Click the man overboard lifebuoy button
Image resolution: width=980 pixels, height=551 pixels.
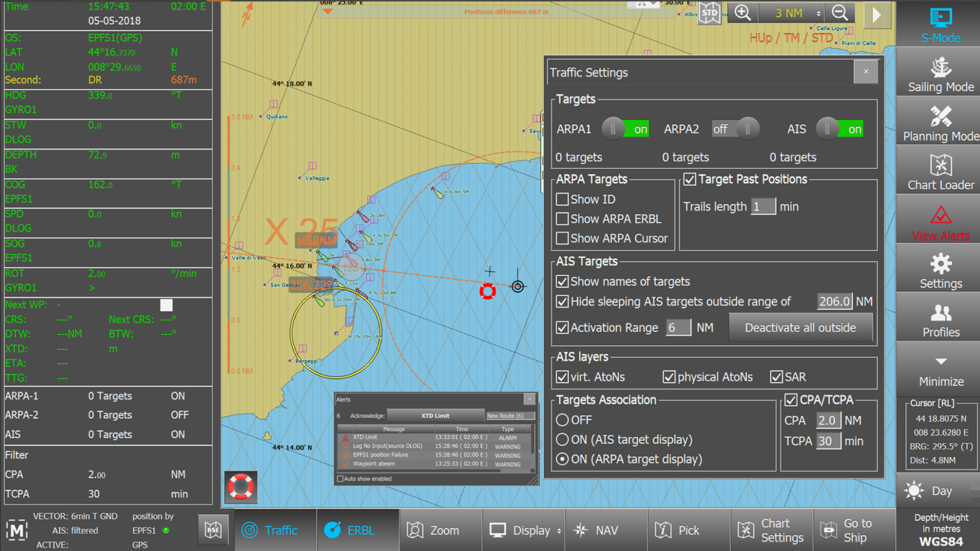pyautogui.click(x=241, y=487)
